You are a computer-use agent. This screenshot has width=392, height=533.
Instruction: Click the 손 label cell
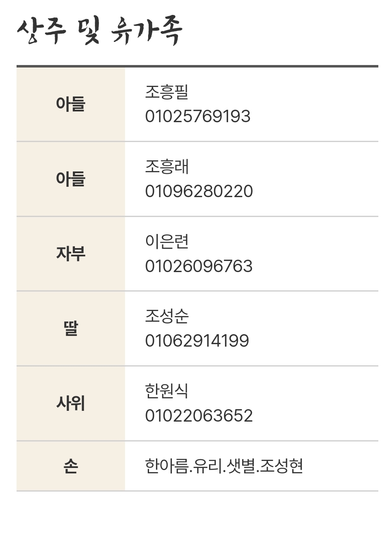click(71, 466)
